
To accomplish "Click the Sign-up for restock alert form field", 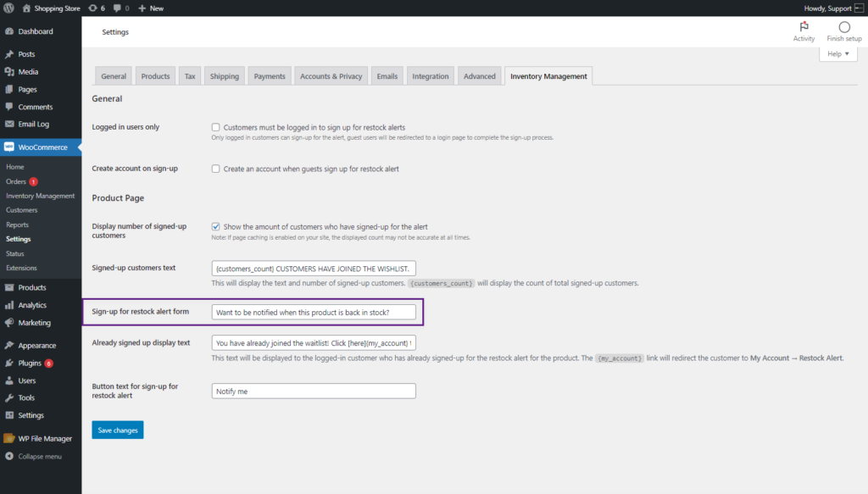I will (314, 312).
